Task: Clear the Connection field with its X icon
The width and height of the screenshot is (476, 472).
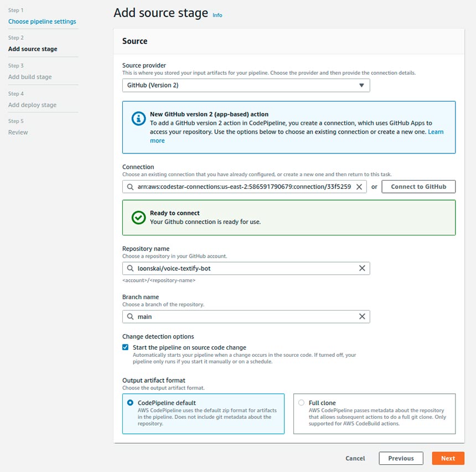Action: pos(359,187)
